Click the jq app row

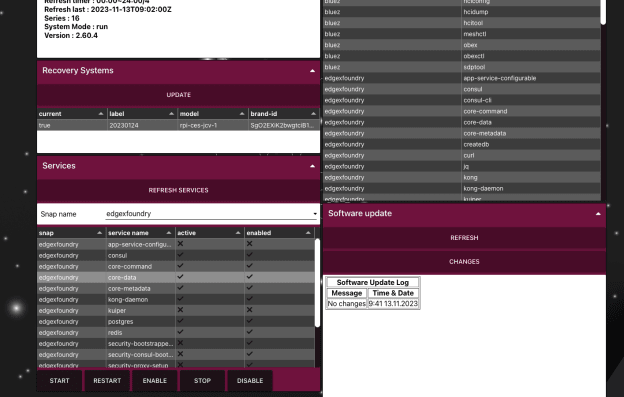462,167
